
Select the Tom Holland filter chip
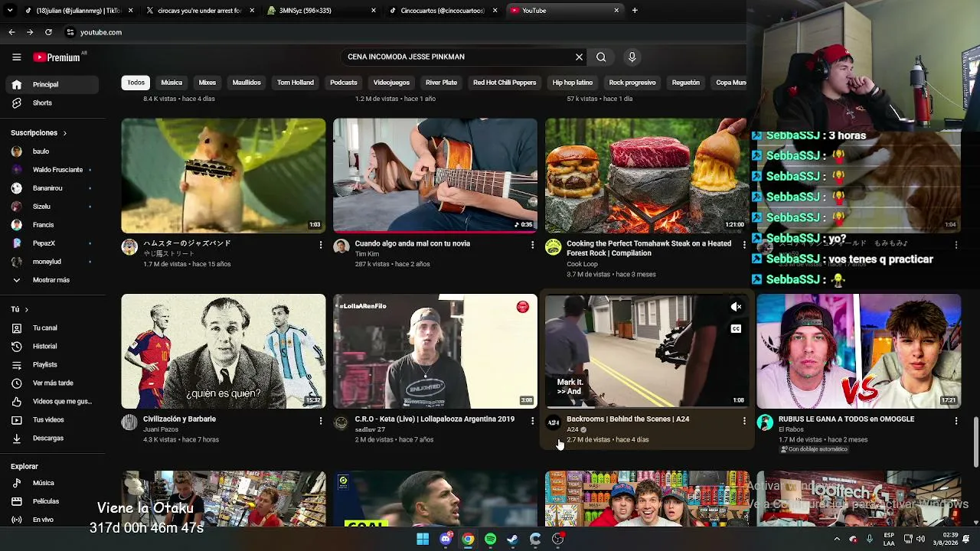(x=296, y=83)
